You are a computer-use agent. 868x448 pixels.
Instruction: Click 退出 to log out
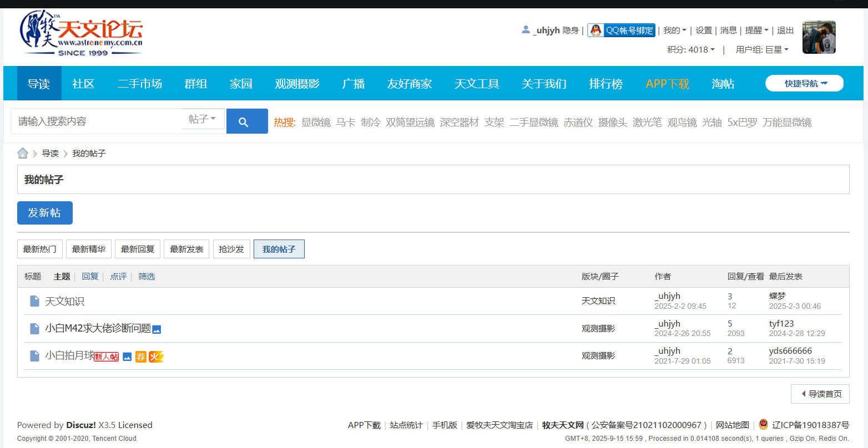pyautogui.click(x=785, y=30)
